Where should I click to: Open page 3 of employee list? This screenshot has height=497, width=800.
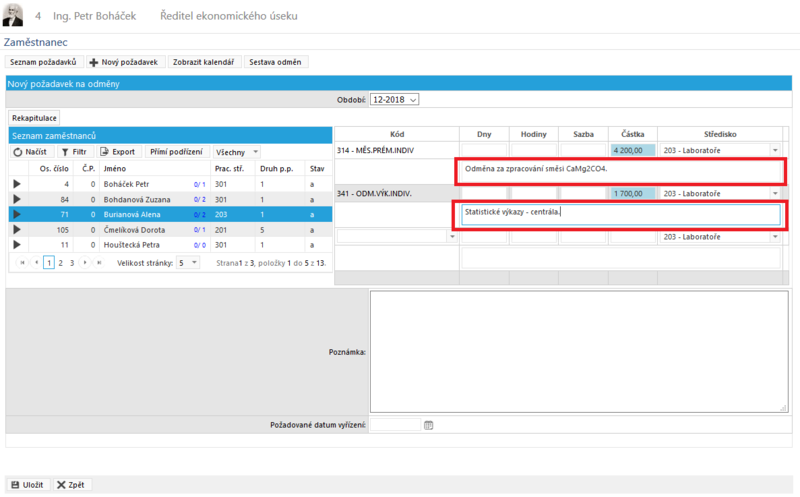[72, 263]
